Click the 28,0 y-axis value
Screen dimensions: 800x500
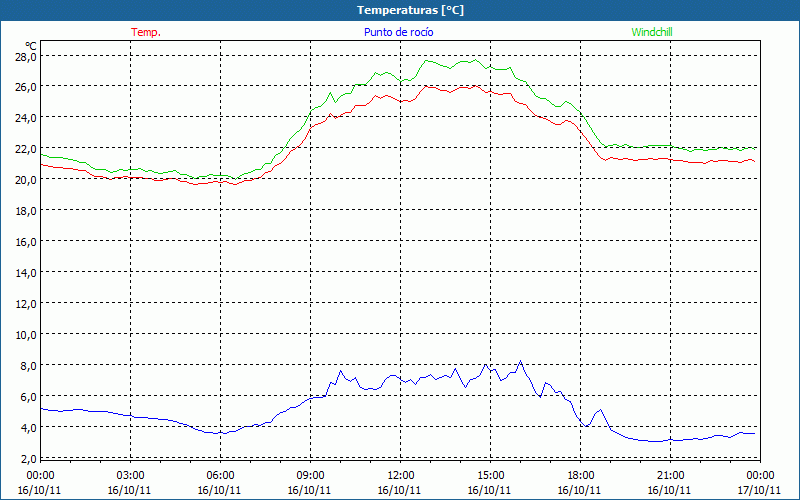tap(25, 57)
